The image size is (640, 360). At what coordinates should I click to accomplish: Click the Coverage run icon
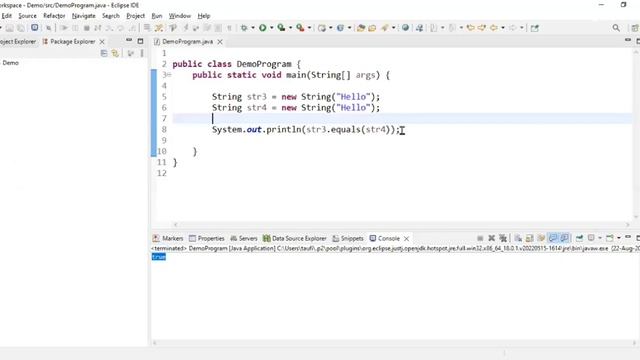click(x=281, y=28)
